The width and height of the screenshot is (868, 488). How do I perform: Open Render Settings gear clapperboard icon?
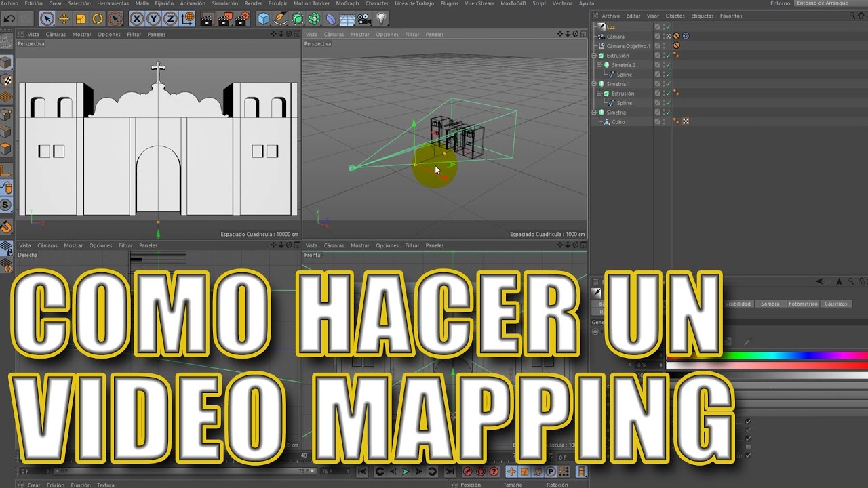242,19
